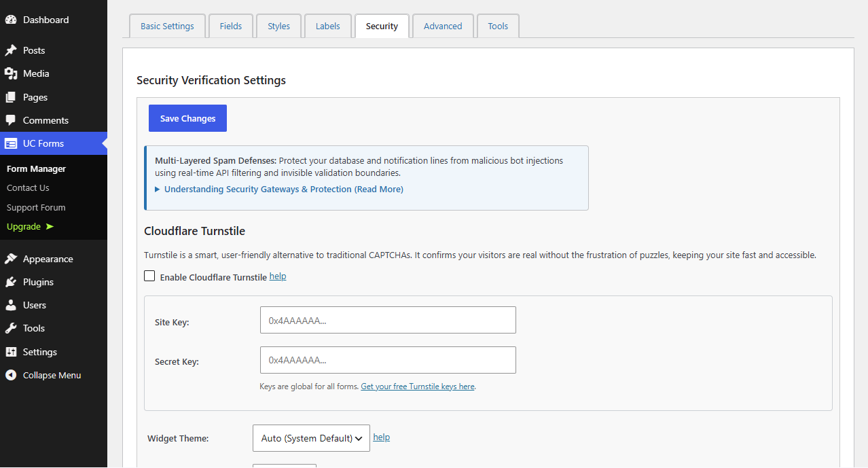
Task: Click the Users person icon
Action: coord(11,305)
